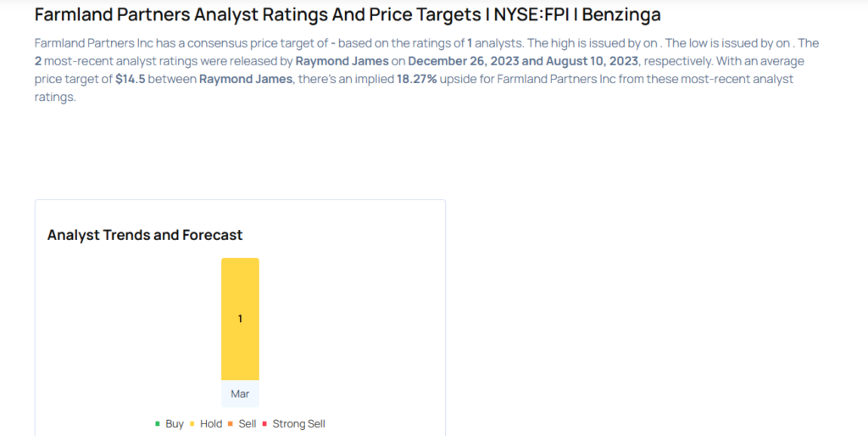This screenshot has height=436, width=868.
Task: Click the red Strong Sell legend marker
Action: tap(264, 423)
